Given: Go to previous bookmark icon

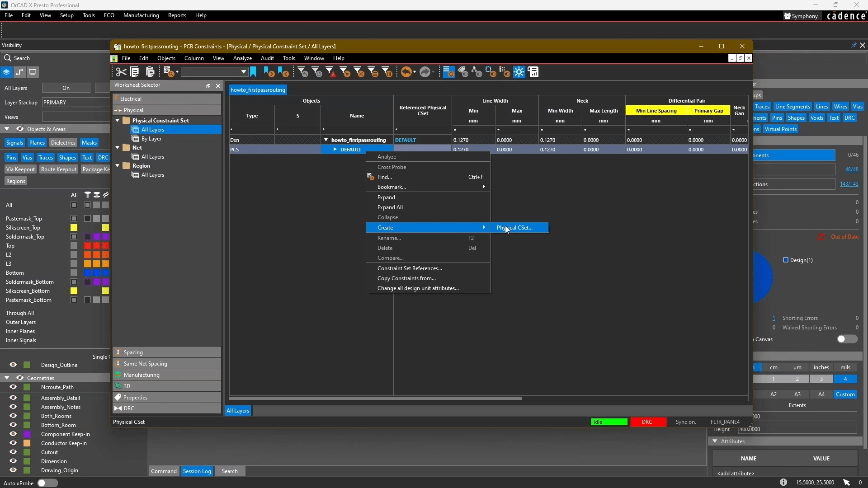Looking at the screenshot, I should (x=283, y=72).
